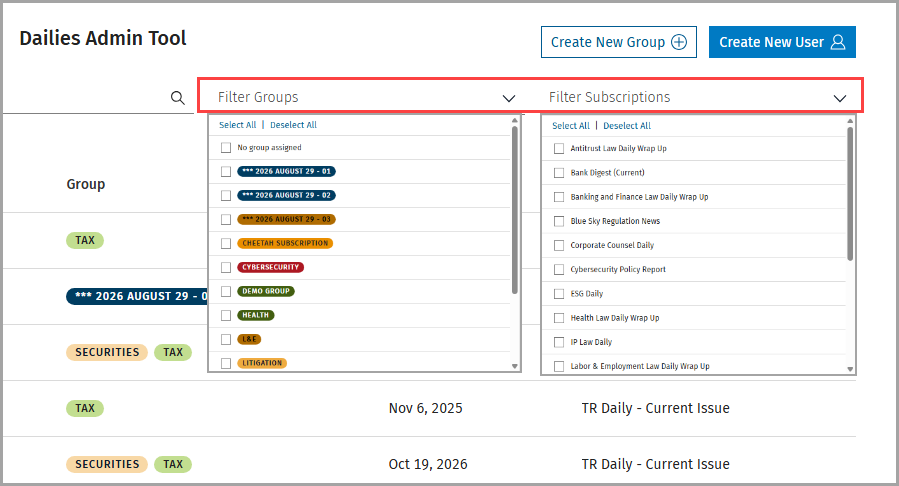Click the Dailies Admin Tool title

pyautogui.click(x=103, y=38)
